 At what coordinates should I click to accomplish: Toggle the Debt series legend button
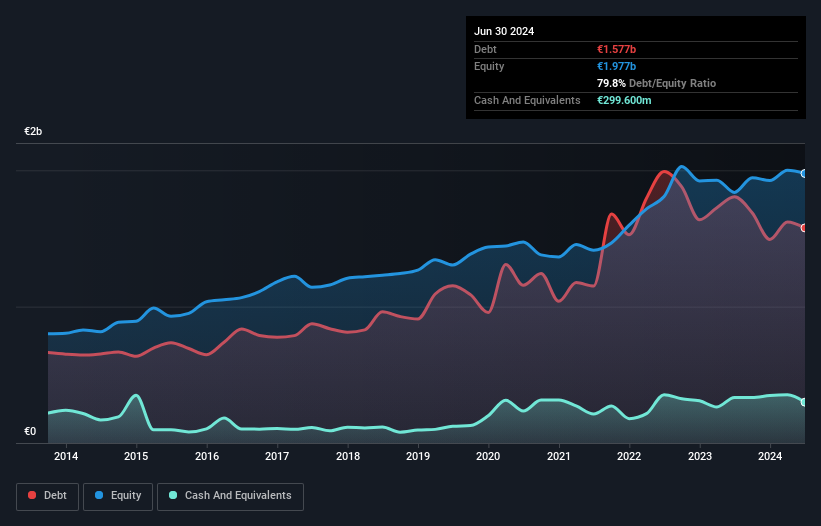tap(47, 496)
